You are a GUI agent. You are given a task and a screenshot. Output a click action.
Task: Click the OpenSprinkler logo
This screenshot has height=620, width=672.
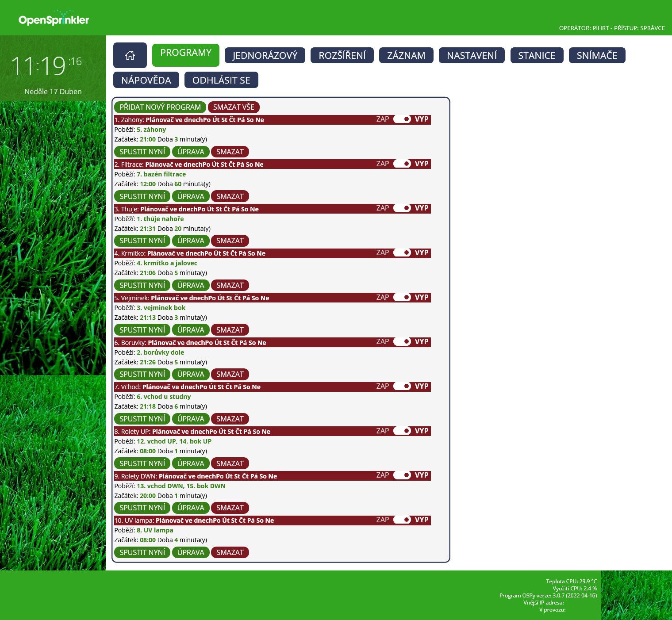[54, 18]
